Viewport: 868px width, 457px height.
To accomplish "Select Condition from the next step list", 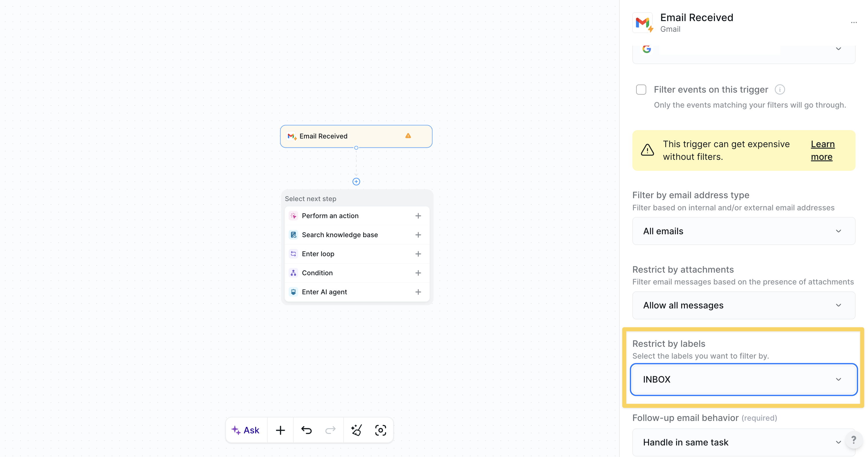I will click(317, 273).
